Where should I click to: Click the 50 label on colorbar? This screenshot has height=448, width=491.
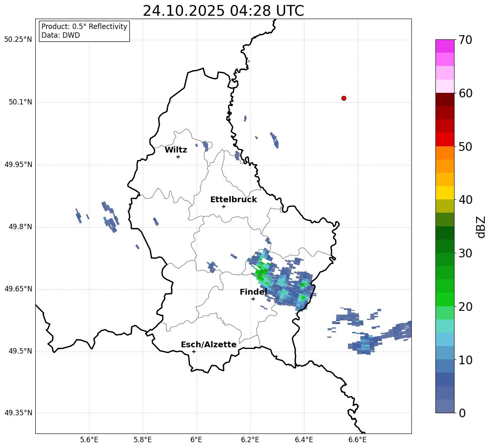coord(465,146)
